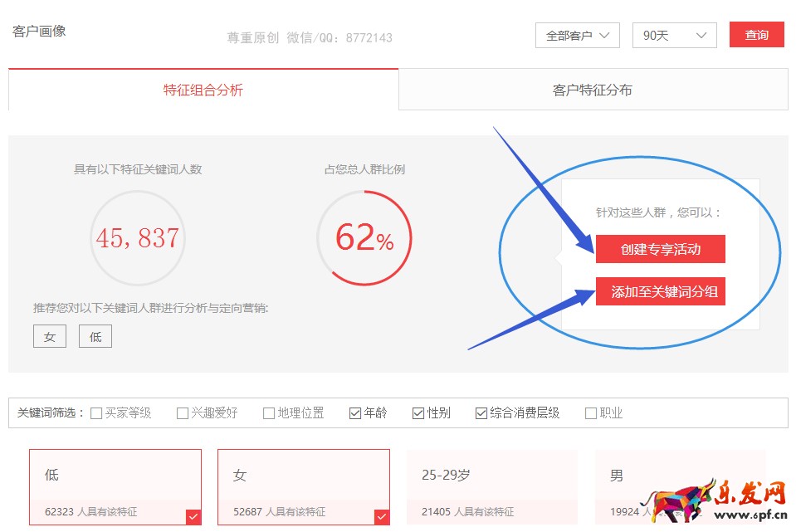This screenshot has width=796, height=532.
Task: Expand the 90天 time range dropdown
Action: point(674,36)
